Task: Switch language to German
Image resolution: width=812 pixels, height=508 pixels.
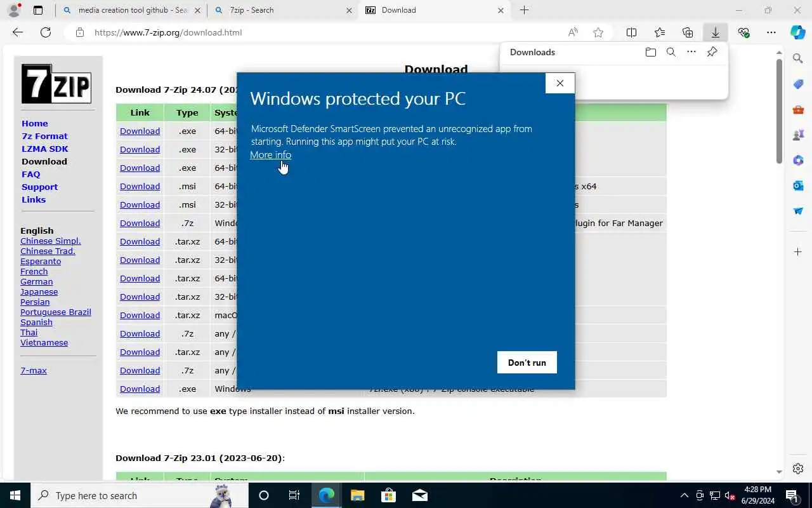Action: point(37,281)
